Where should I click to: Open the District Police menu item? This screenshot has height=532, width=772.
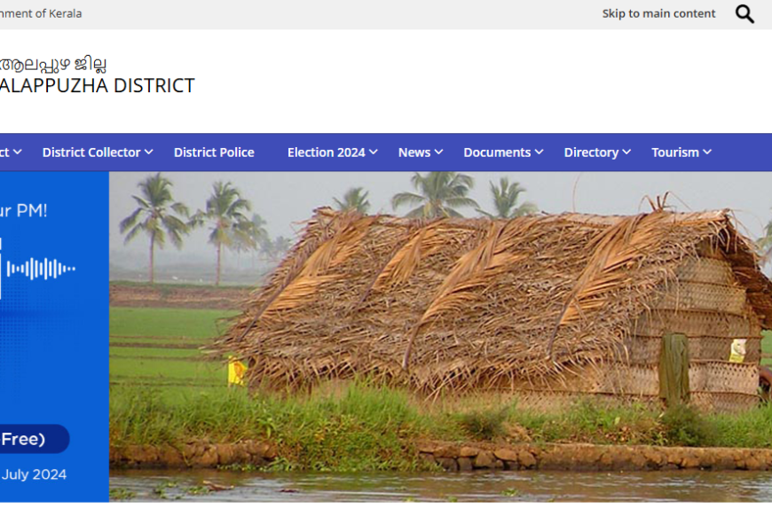tap(214, 153)
